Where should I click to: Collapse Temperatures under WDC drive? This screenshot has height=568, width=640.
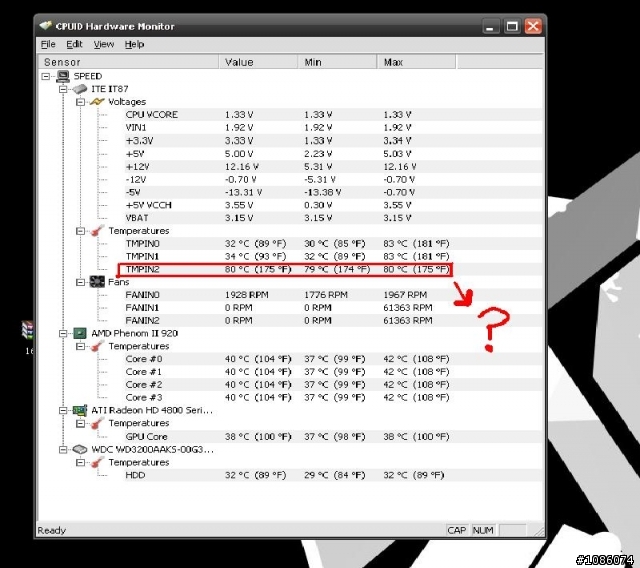pos(80,463)
